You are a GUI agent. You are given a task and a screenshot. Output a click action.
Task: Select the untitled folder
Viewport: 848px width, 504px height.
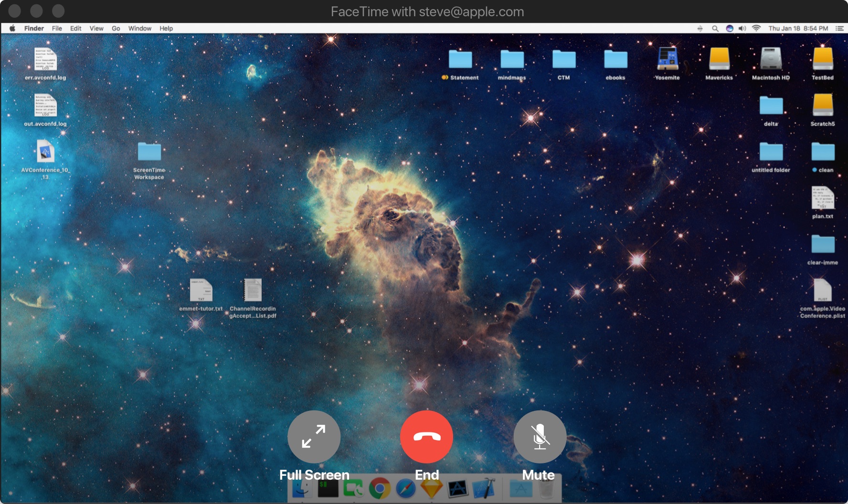pos(771,157)
